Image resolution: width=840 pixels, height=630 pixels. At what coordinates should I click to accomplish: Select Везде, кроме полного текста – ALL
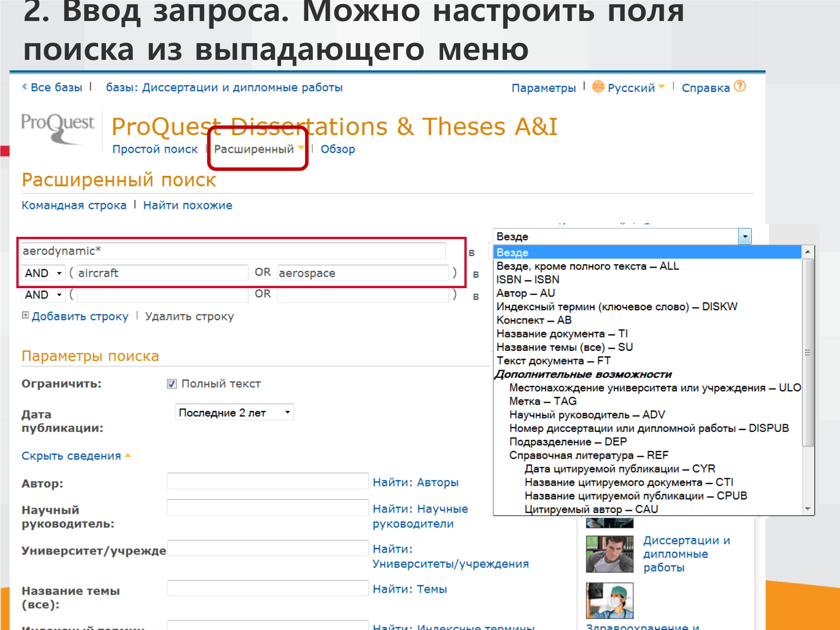[587, 266]
